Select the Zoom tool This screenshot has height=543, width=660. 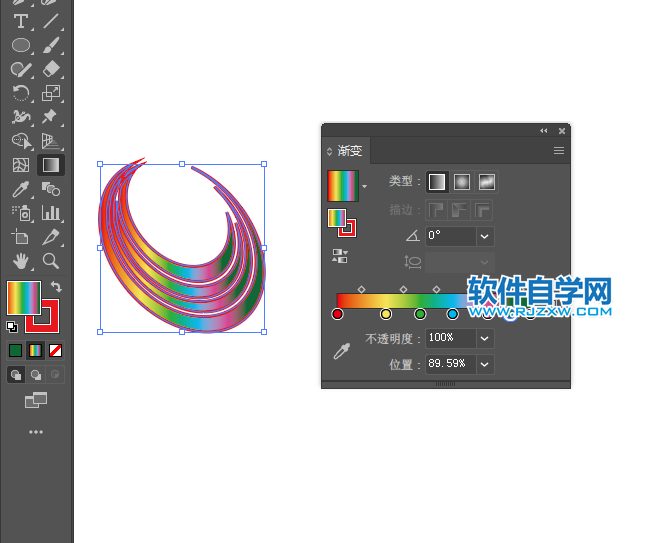point(51,261)
